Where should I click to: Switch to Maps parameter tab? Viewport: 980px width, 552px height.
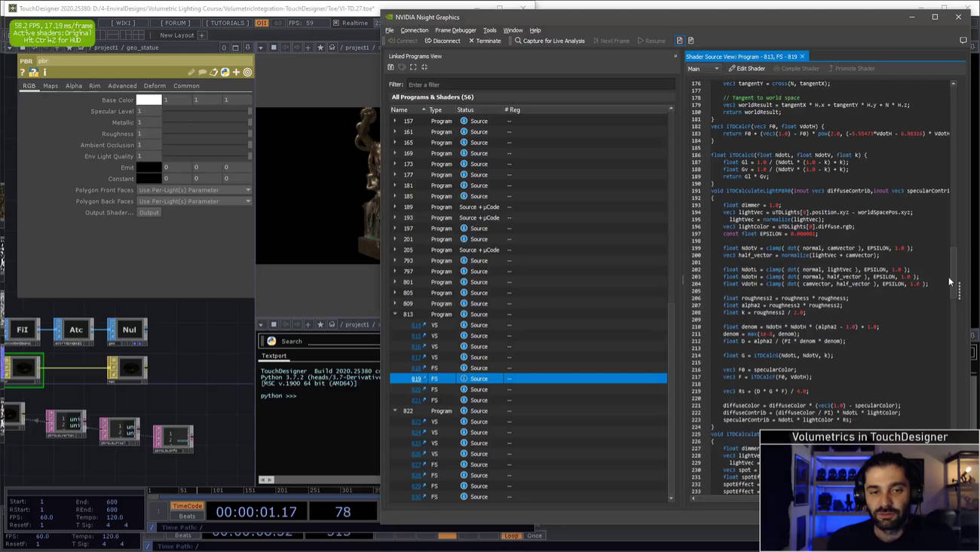(51, 86)
